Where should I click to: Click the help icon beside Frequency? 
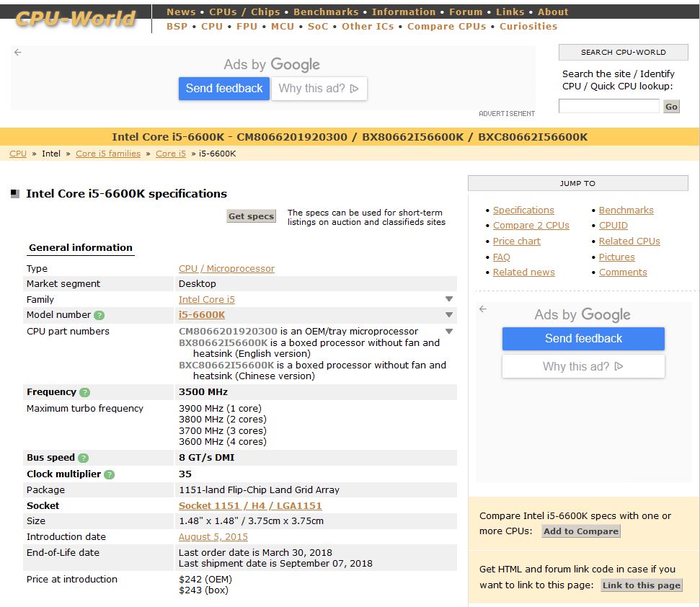click(85, 392)
